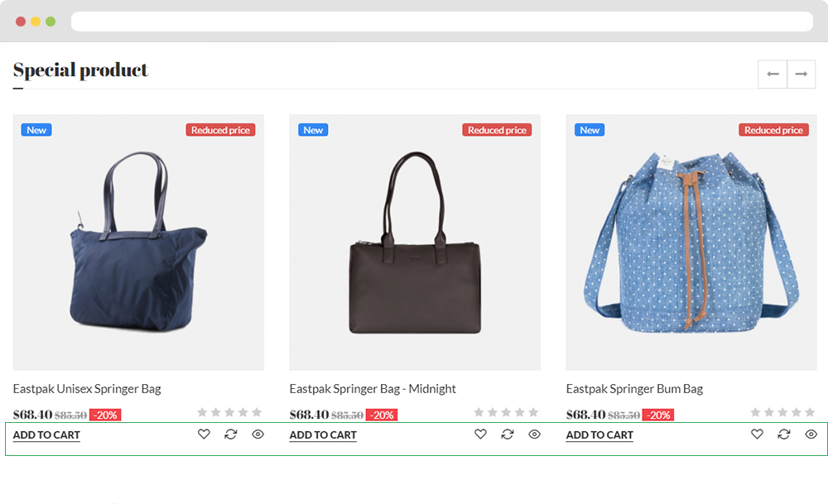Viewport: 828px width, 504px height.
Task: Click Add to Cart for Eastpak Unisex Springer Bag
Action: tap(46, 435)
